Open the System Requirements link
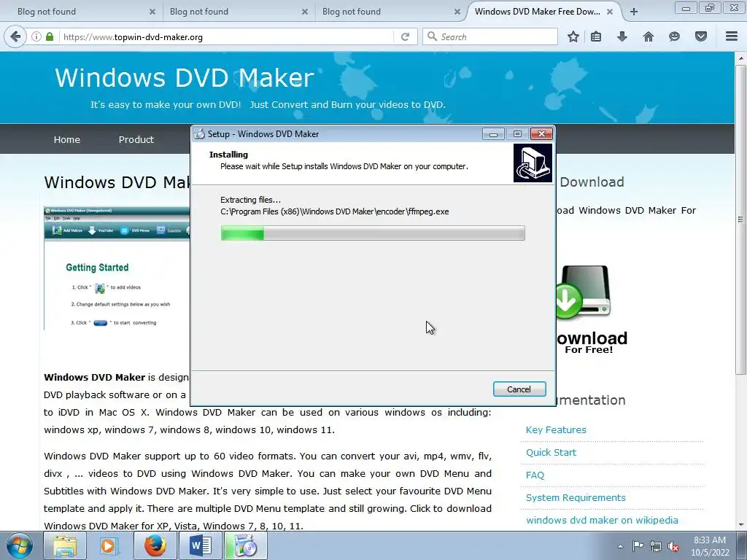747x560 pixels. click(576, 497)
